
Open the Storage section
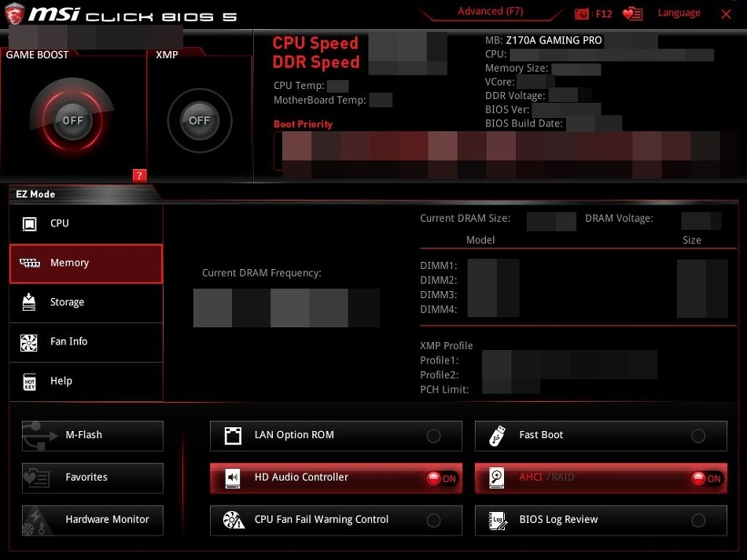[x=86, y=303]
